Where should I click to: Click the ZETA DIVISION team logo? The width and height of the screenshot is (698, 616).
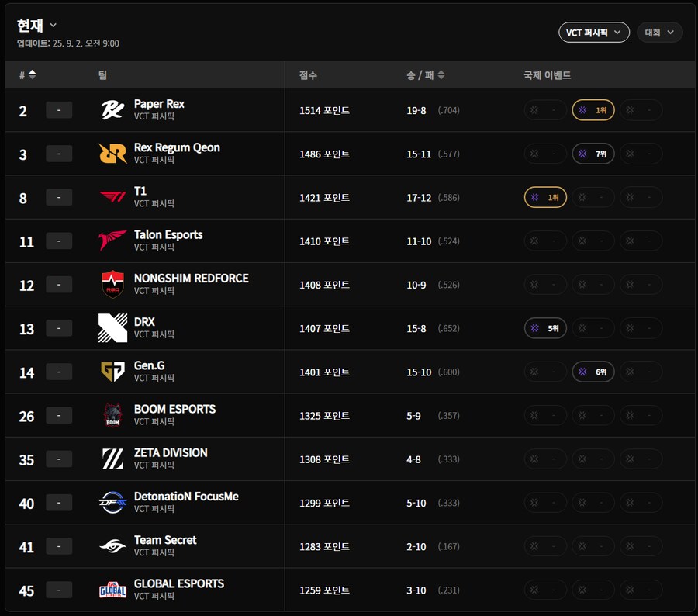(x=112, y=459)
